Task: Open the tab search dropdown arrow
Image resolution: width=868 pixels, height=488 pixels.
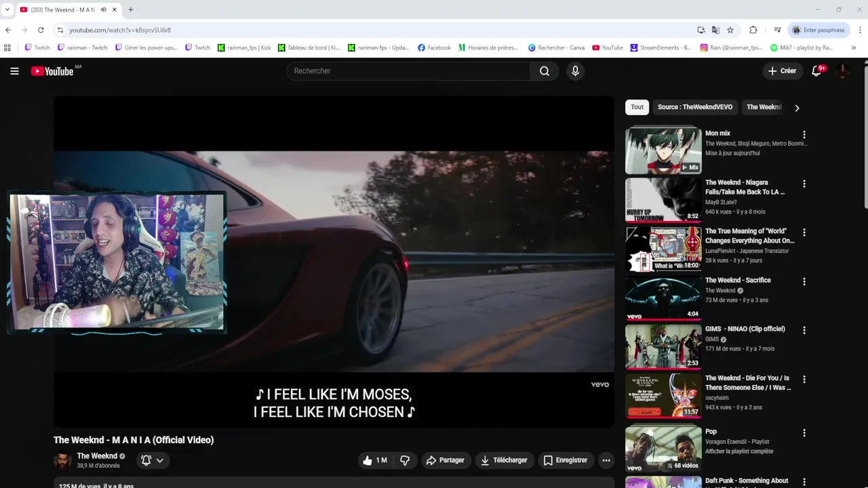Action: (7, 9)
